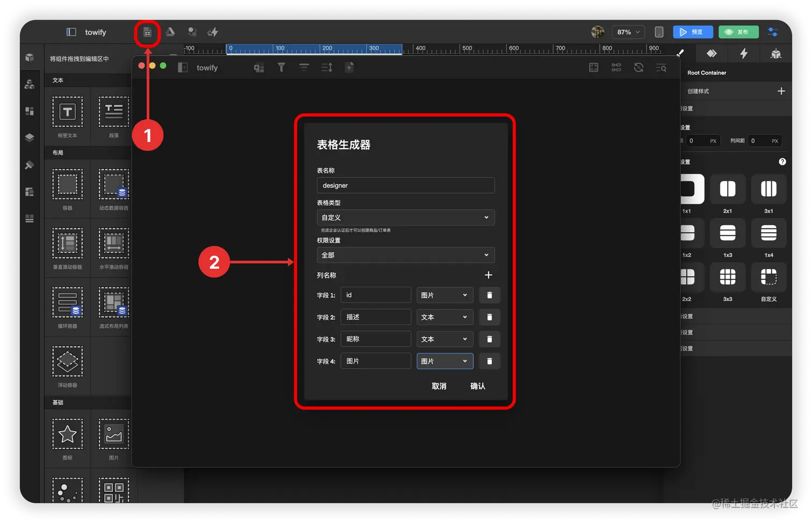Switch to the lightning events tab in right panel
The height and width of the screenshot is (523, 812).
(743, 53)
